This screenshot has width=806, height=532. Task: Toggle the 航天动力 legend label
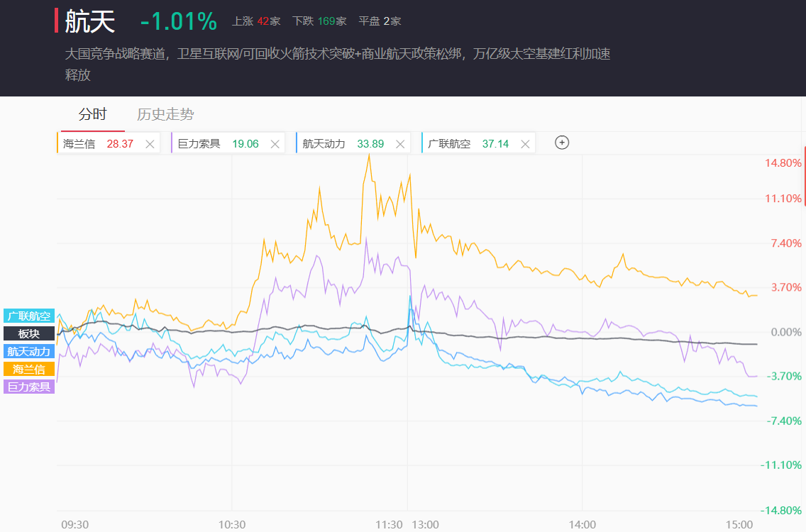click(29, 351)
